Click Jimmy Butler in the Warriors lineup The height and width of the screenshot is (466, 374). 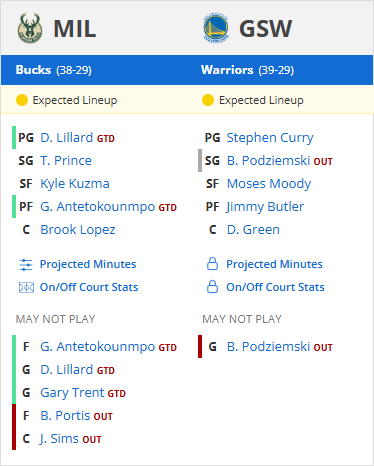(x=265, y=207)
